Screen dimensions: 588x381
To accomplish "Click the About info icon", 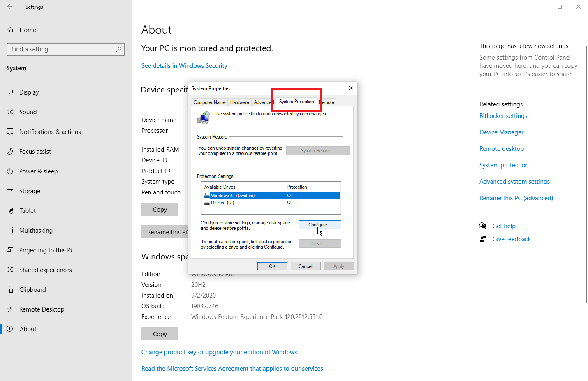I will click(x=10, y=329).
